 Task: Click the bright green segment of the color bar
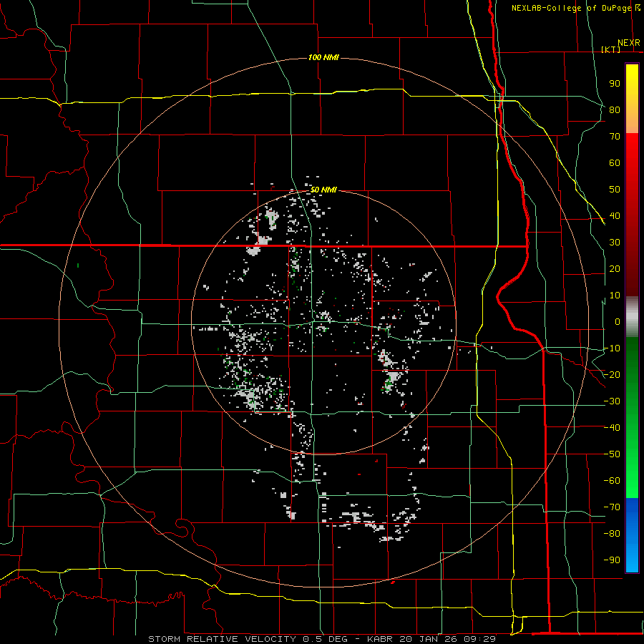(x=632, y=417)
